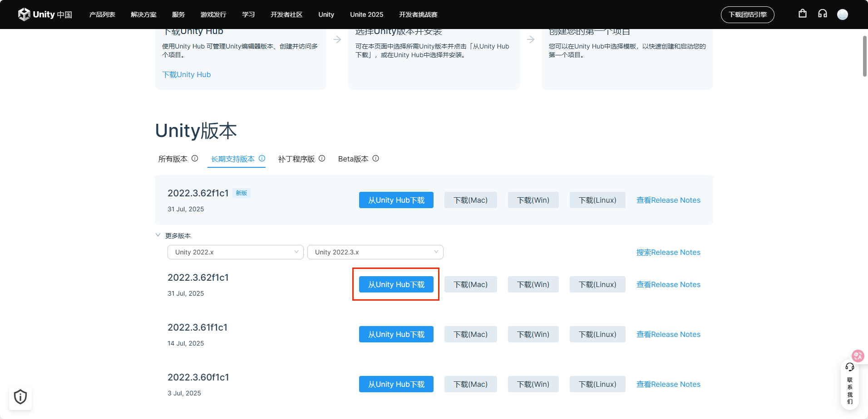Switch to the 补丁程序版 tab
Image resolution: width=868 pixels, height=419 pixels.
296,159
